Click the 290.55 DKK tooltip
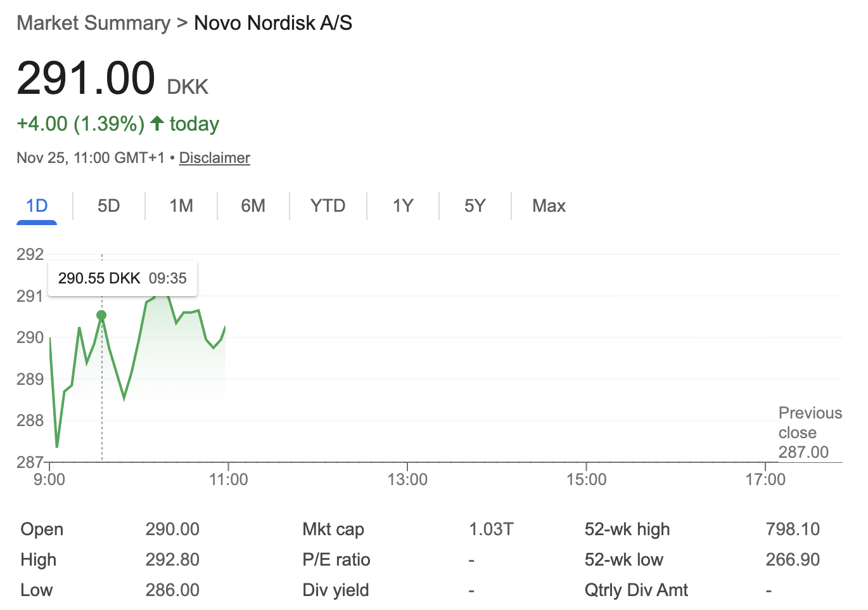This screenshot has height=610, width=868. tap(122, 278)
